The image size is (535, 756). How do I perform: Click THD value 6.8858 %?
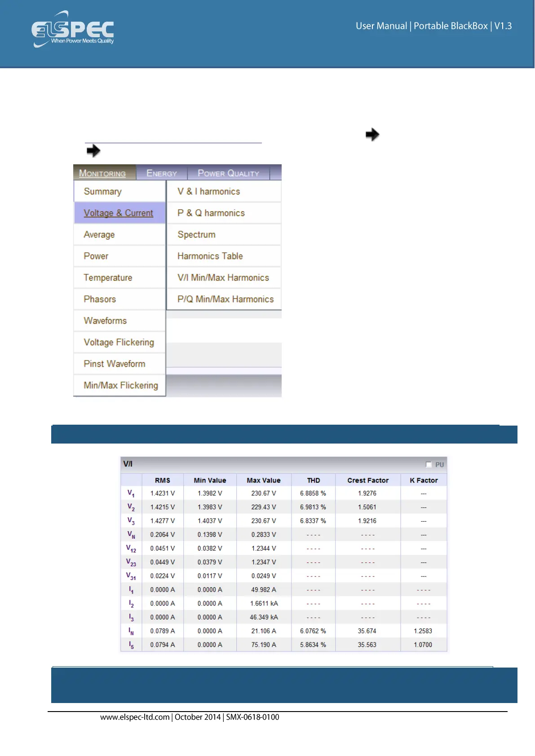click(x=313, y=493)
